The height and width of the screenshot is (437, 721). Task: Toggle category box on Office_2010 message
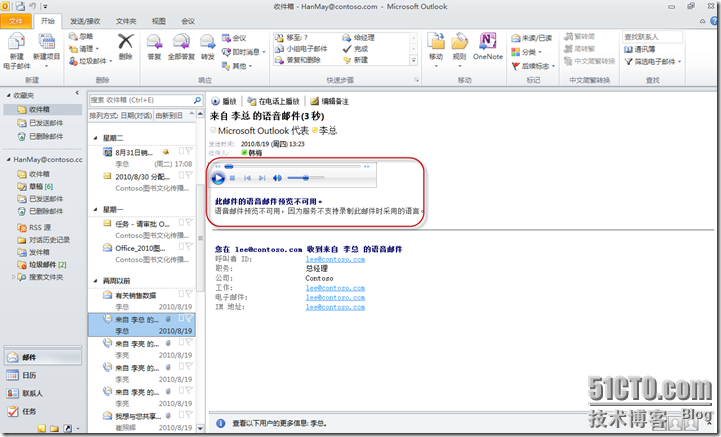coord(181,247)
